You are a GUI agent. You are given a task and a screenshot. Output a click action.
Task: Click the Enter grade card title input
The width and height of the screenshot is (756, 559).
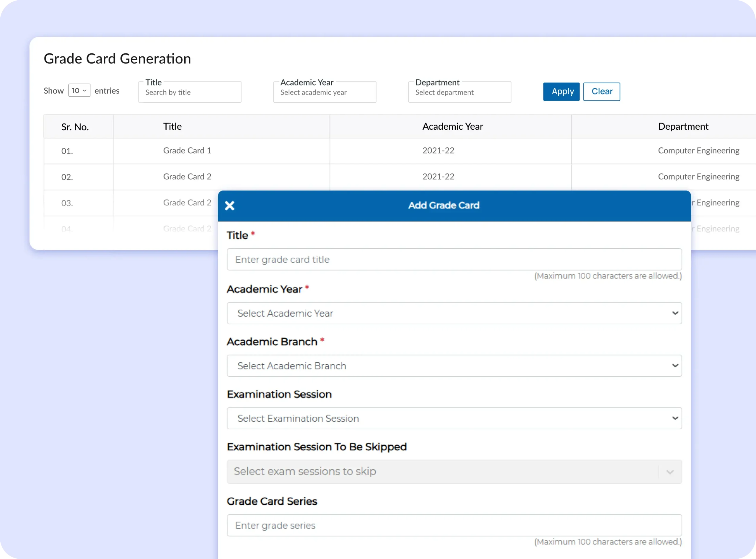(x=454, y=260)
